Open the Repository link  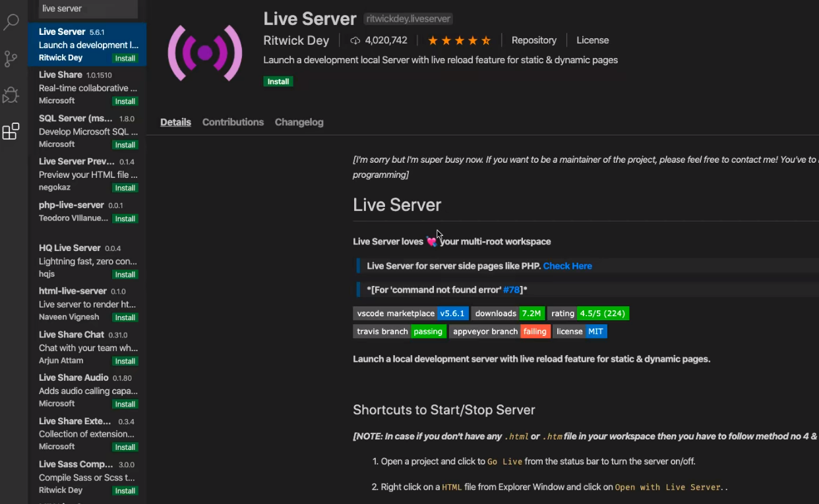tap(534, 40)
